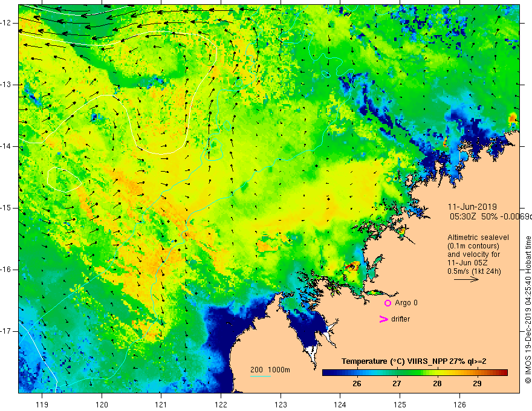
Task: Click the 29 value on temperature scale
Action: click(477, 384)
